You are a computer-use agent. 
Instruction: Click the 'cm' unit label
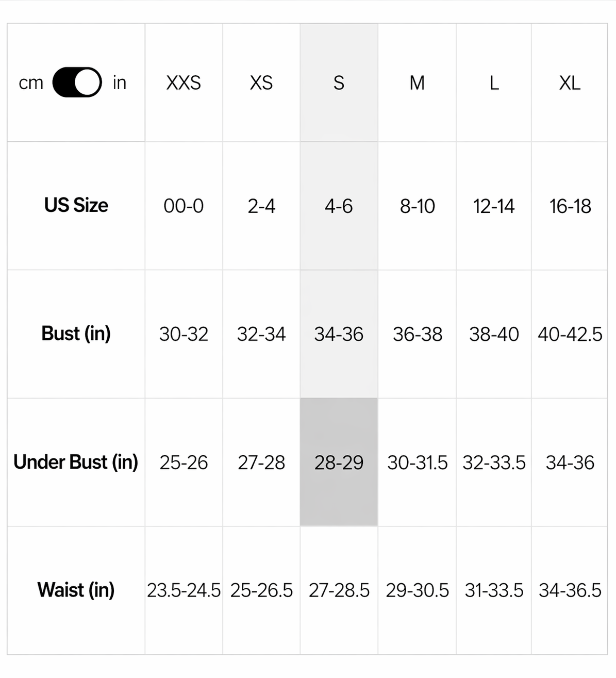pyautogui.click(x=31, y=83)
